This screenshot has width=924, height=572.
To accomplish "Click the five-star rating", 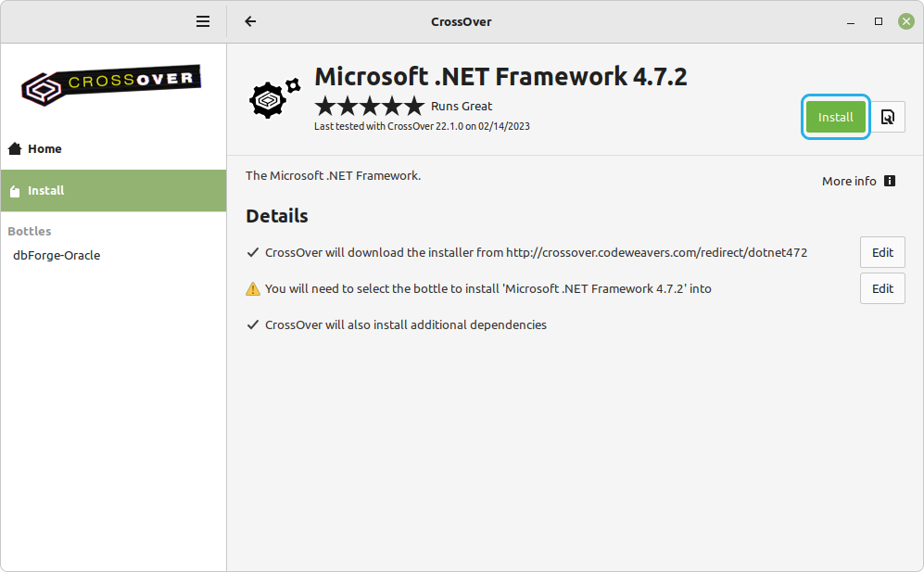I will (370, 106).
